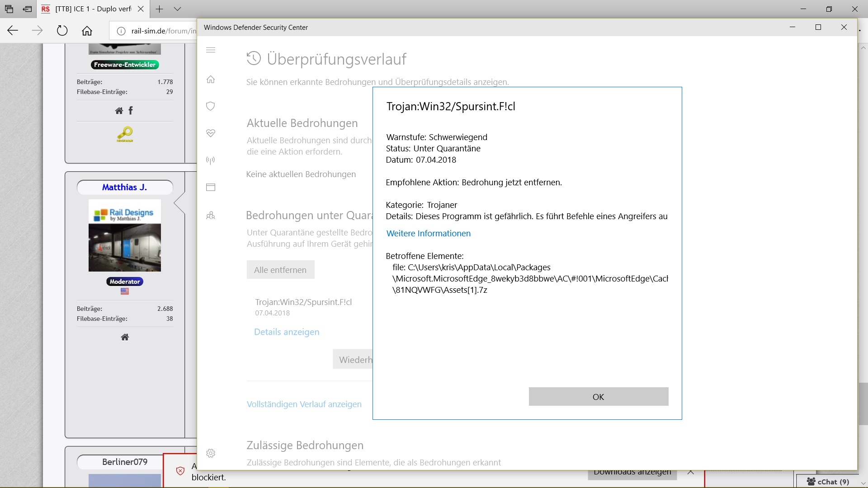Go to Defender Home via sidebar icon
The height and width of the screenshot is (488, 868).
click(x=211, y=80)
